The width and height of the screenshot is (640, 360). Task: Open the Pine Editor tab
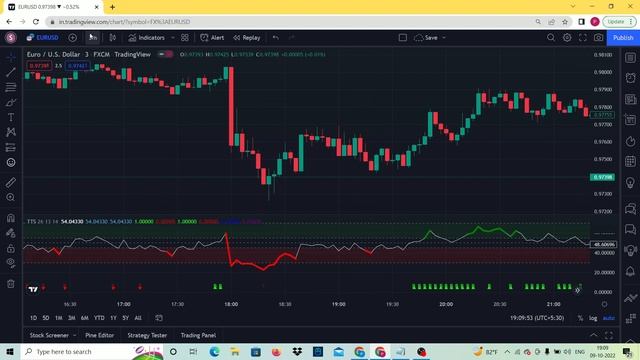point(100,335)
